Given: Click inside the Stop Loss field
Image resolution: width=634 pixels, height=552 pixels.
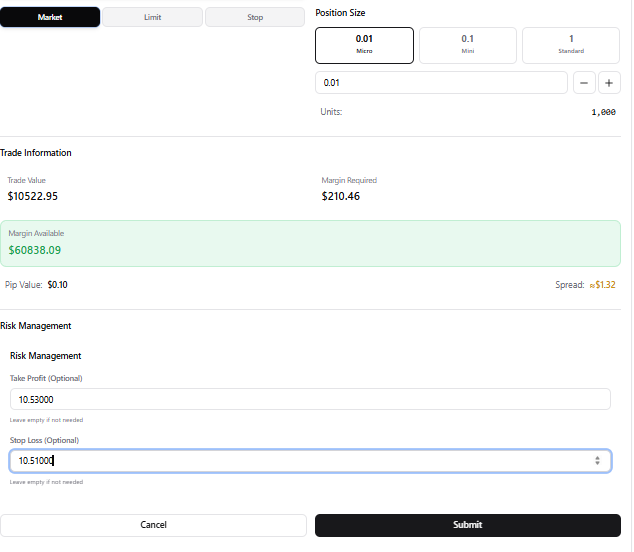Looking at the screenshot, I should (300, 461).
